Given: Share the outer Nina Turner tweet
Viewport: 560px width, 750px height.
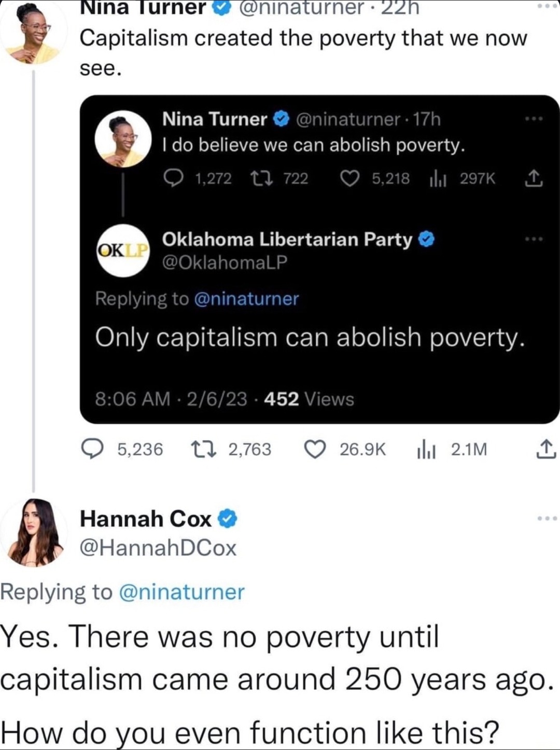Looking at the screenshot, I should [545, 449].
